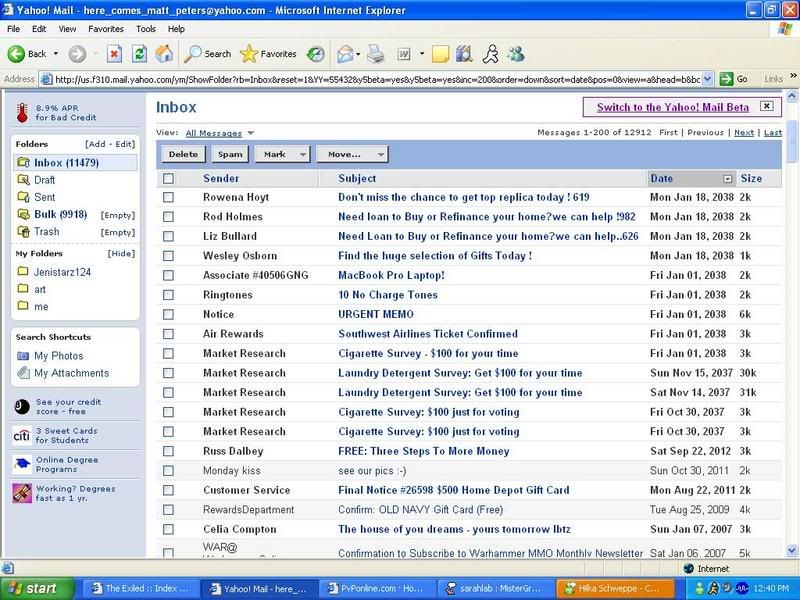Check the Air Rewards message checkbox
800x600 pixels.
tap(168, 334)
